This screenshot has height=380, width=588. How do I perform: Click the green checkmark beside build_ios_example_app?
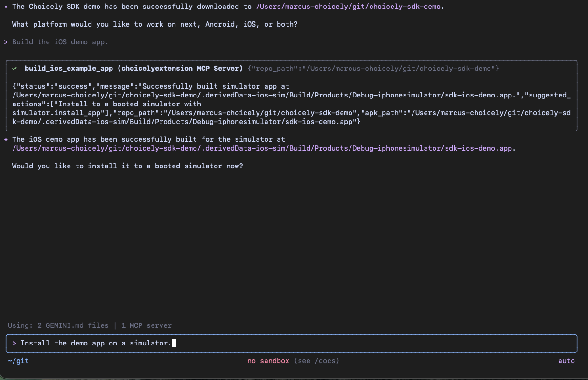14,68
